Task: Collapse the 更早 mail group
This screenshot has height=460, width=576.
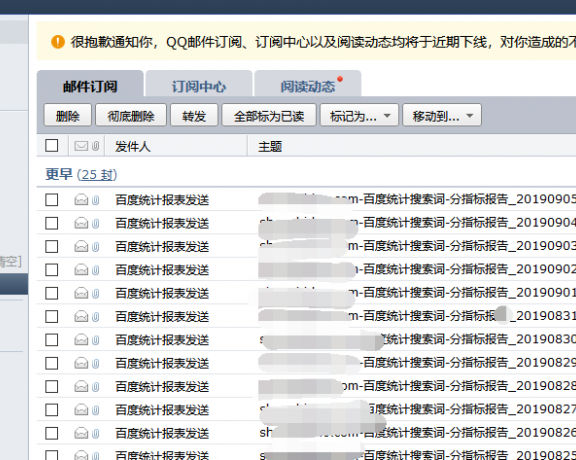Action: click(59, 174)
